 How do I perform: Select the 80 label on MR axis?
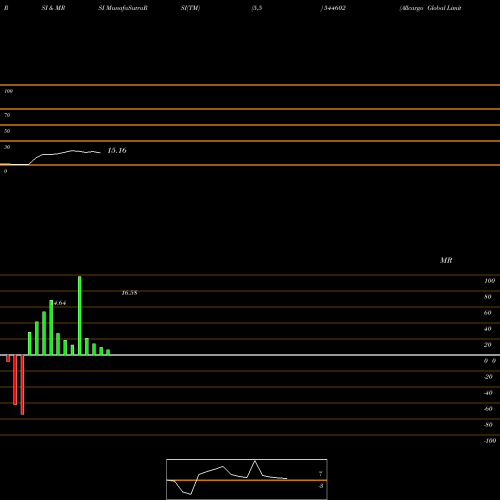[x=488, y=297]
